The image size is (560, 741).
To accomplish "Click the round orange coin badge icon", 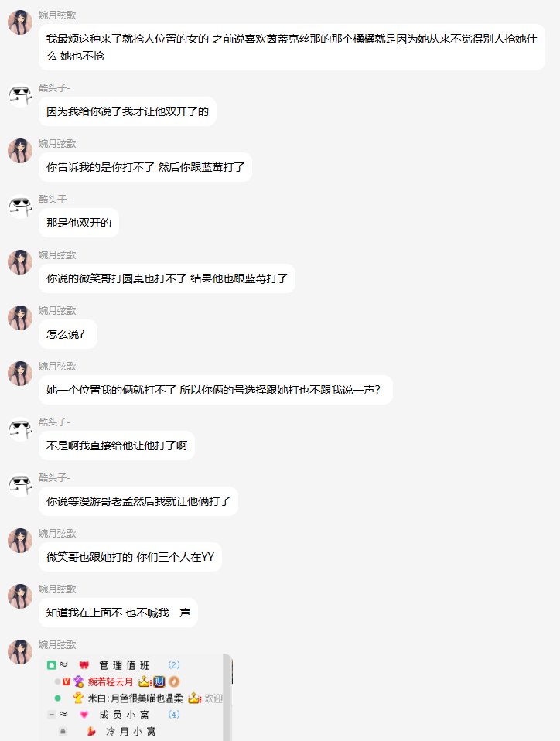I will [x=174, y=681].
